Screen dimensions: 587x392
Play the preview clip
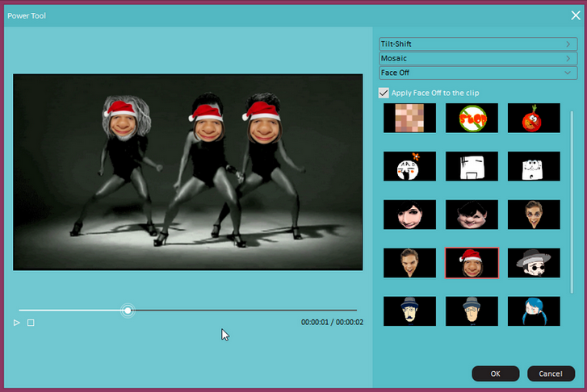pyautogui.click(x=16, y=323)
